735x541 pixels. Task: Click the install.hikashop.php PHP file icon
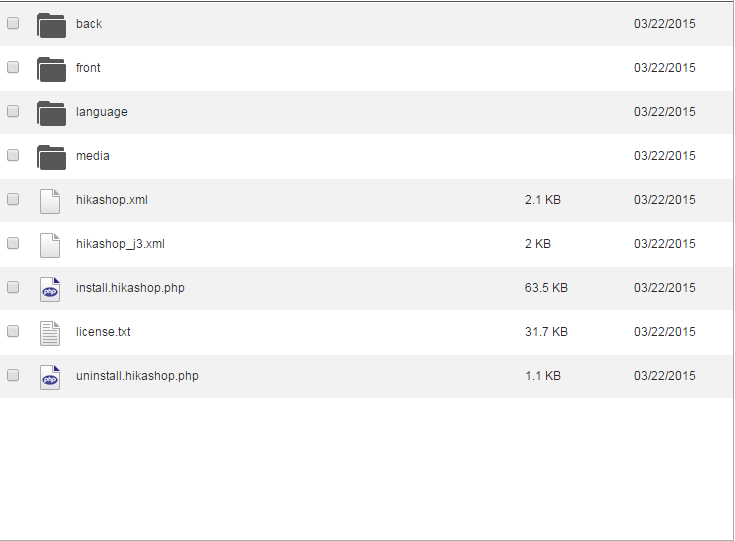pos(50,289)
